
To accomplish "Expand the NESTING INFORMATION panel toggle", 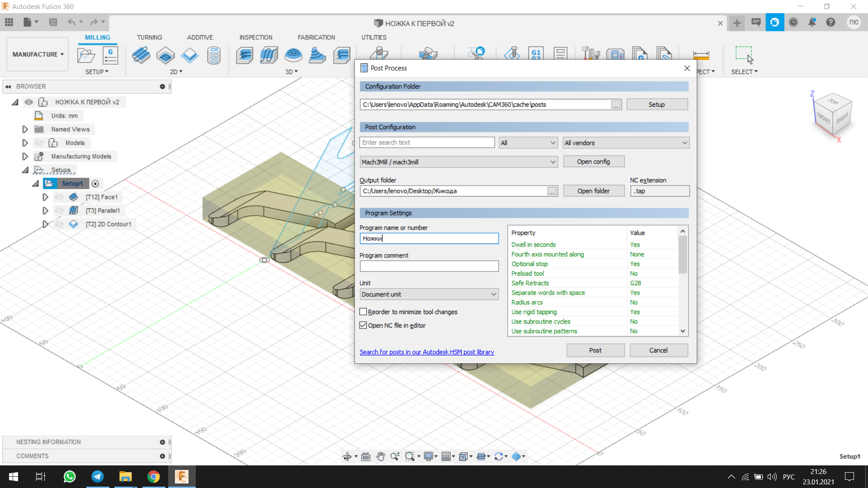I will pyautogui.click(x=162, y=442).
